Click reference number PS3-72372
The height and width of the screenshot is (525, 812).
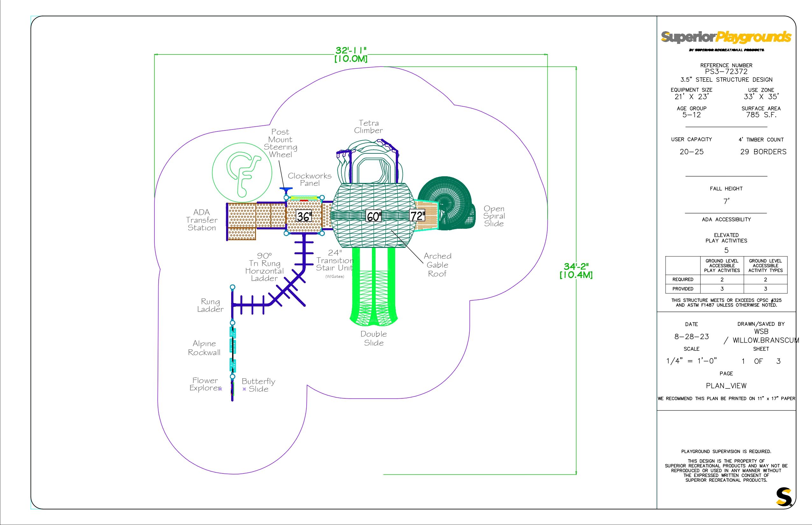click(x=726, y=72)
